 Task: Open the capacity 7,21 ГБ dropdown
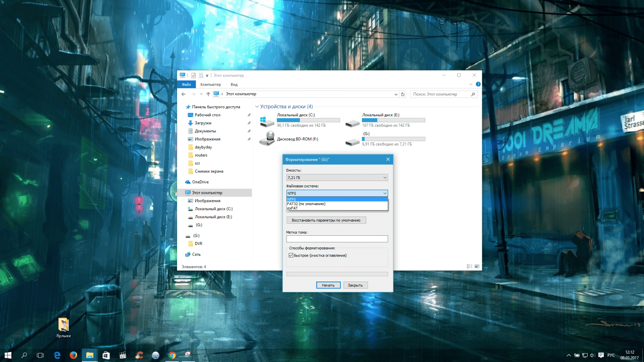337,177
